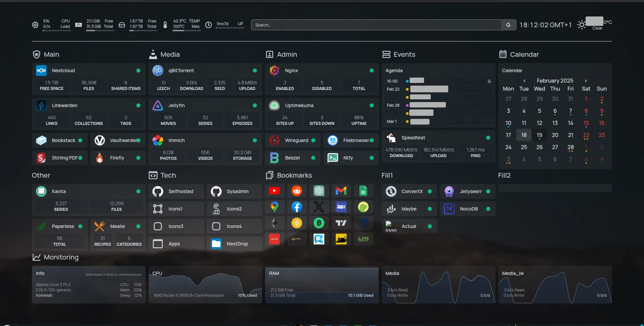The image size is (644, 326).
Task: Open the Immich pinwheel icon
Action: click(158, 140)
